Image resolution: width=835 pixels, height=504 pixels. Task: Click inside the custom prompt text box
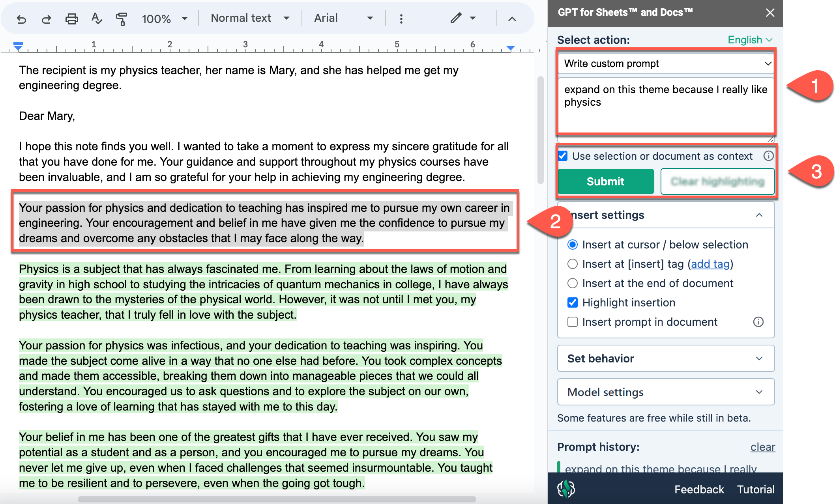tap(665, 106)
